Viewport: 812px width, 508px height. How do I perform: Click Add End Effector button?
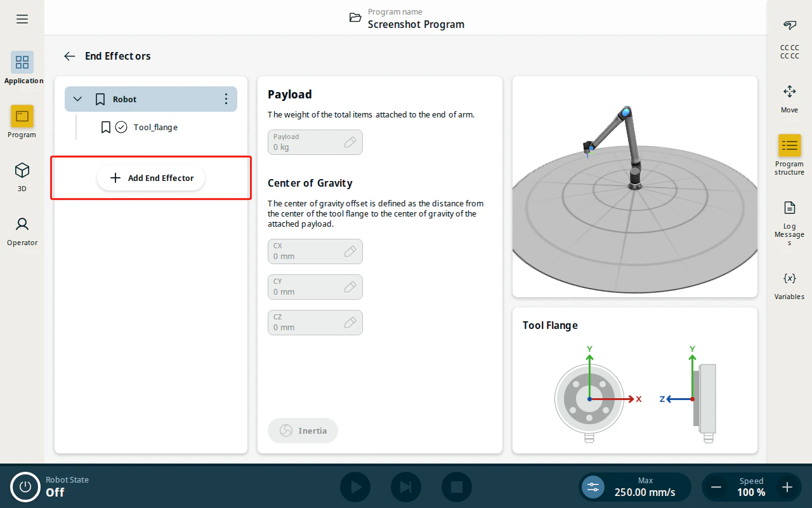pos(151,178)
